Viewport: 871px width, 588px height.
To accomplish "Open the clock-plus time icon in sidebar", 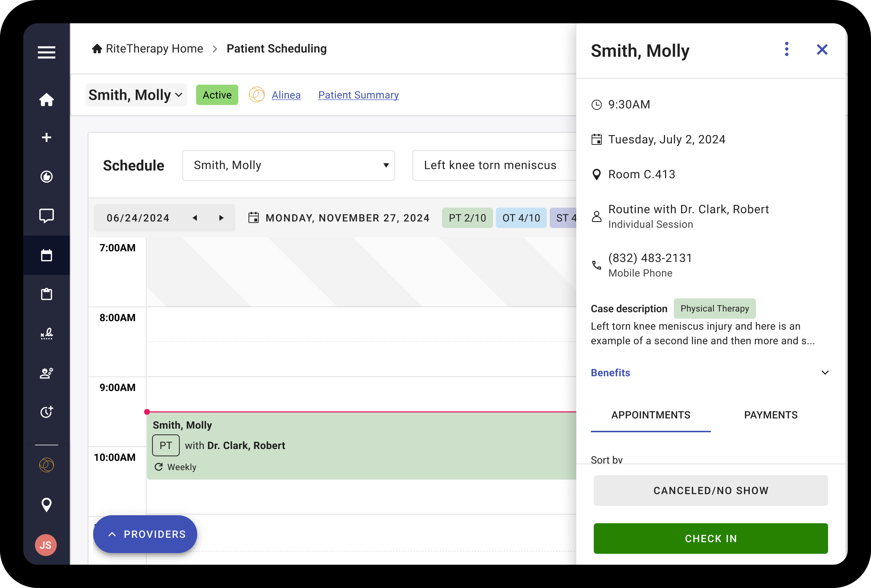I will (x=47, y=412).
